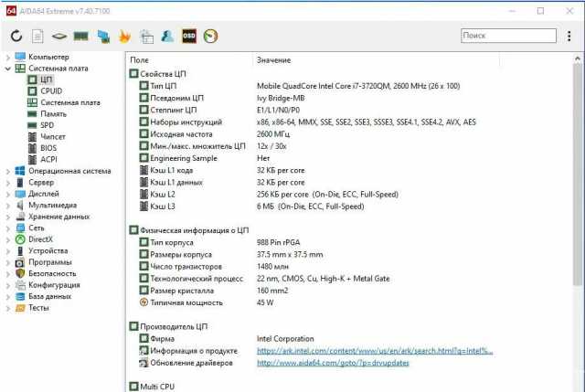Click the Свойства ЦП group header
This screenshot has width=585, height=392.
coord(158,74)
